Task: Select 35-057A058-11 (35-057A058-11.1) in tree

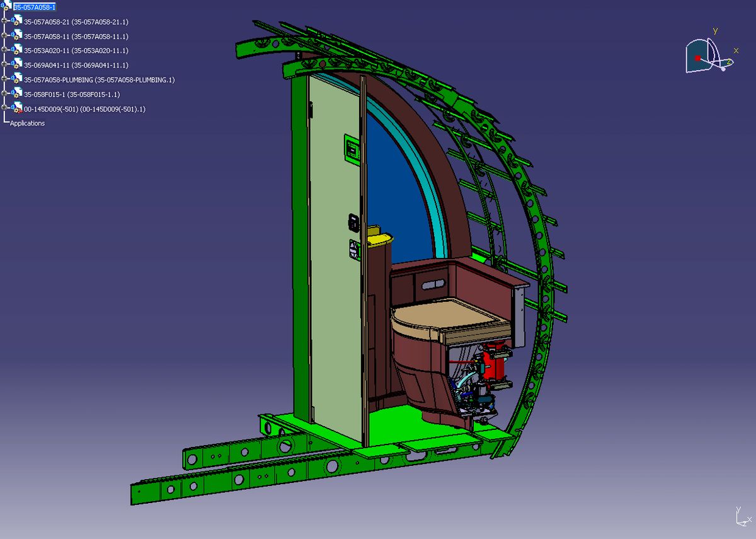Action: [x=76, y=36]
